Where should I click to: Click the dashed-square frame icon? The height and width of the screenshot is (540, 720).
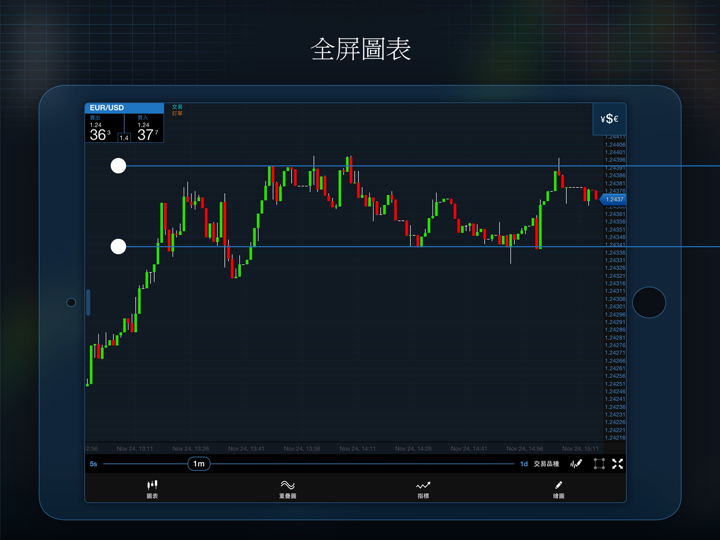599,464
